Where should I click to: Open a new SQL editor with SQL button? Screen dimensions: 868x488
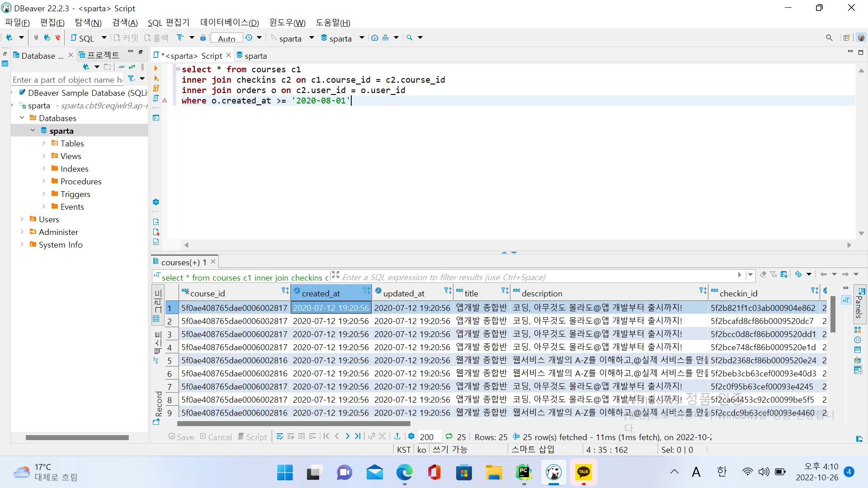click(x=83, y=38)
